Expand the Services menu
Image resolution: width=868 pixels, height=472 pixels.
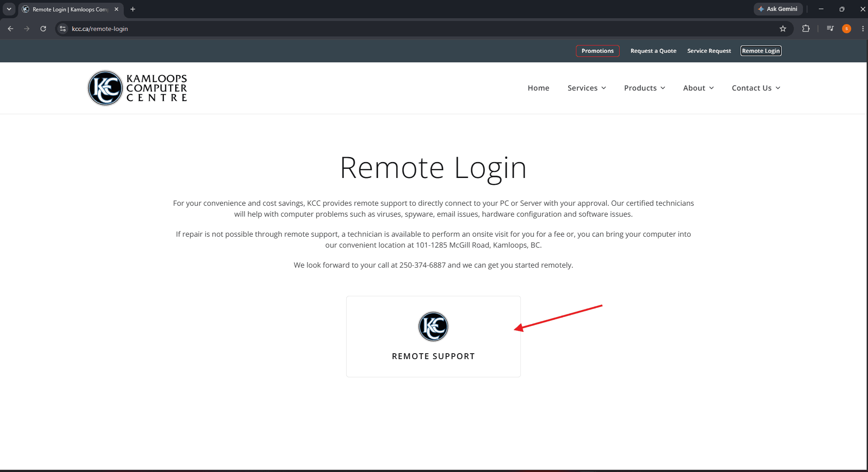pos(587,88)
